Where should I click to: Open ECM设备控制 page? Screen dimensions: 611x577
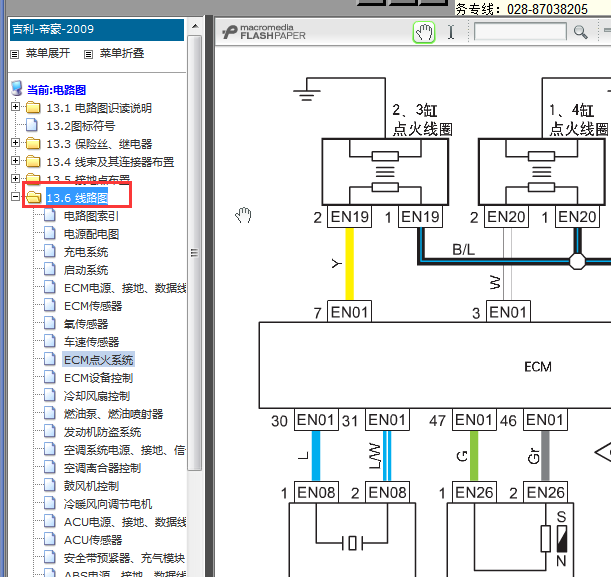(x=99, y=378)
